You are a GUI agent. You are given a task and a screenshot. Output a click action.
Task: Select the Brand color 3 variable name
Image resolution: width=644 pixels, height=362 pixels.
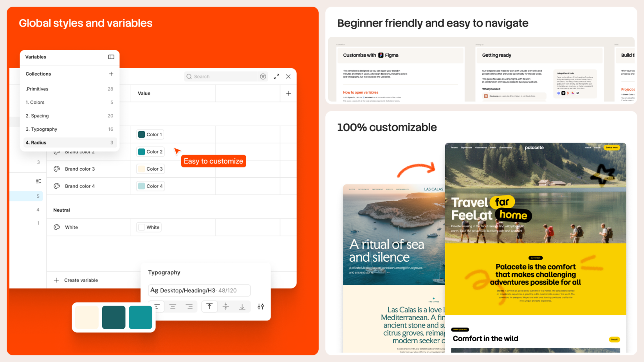click(80, 169)
